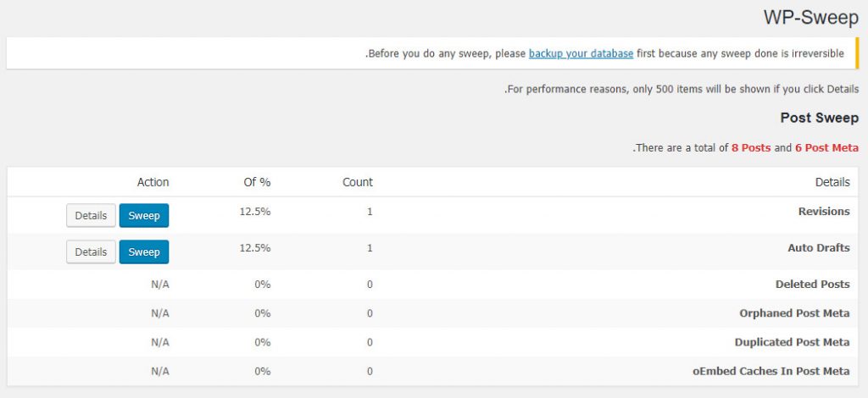Screen dimensions: 868x398
Task: Select the Post Sweep section heading
Action: 820,118
